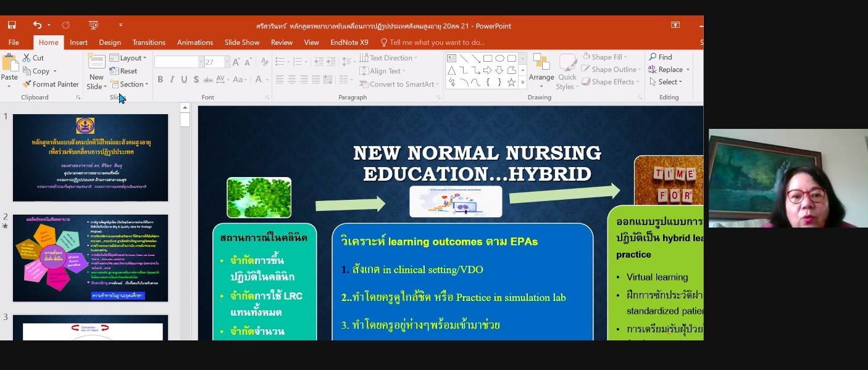Select the text box shape in gallery
868x370 pixels.
pyautogui.click(x=452, y=59)
